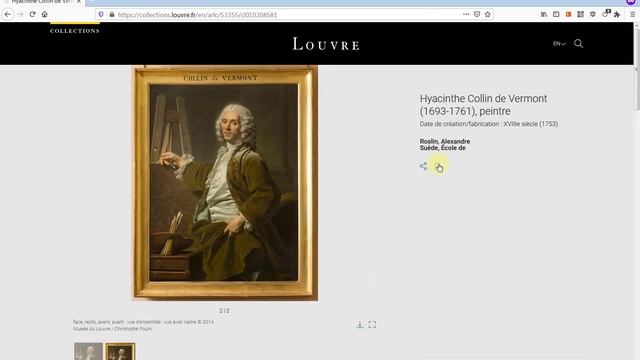The height and width of the screenshot is (360, 640).
Task: Click the padlock site security icon
Action: point(111,14)
